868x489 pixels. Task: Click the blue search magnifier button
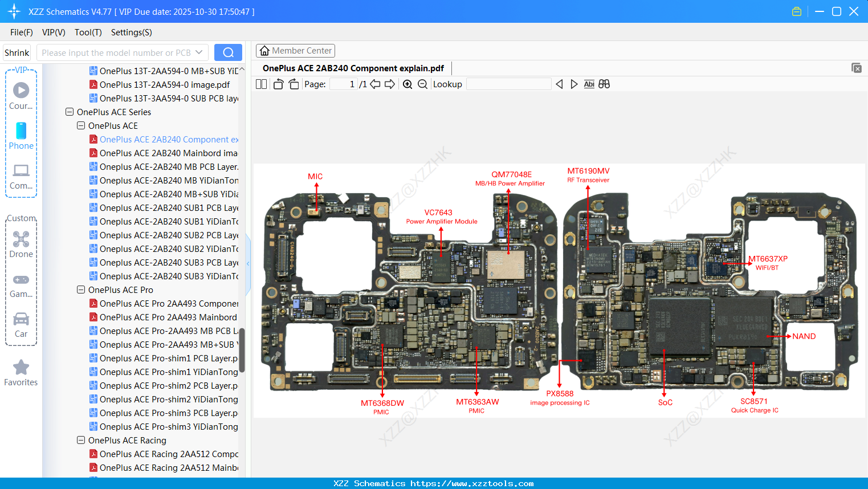(228, 52)
